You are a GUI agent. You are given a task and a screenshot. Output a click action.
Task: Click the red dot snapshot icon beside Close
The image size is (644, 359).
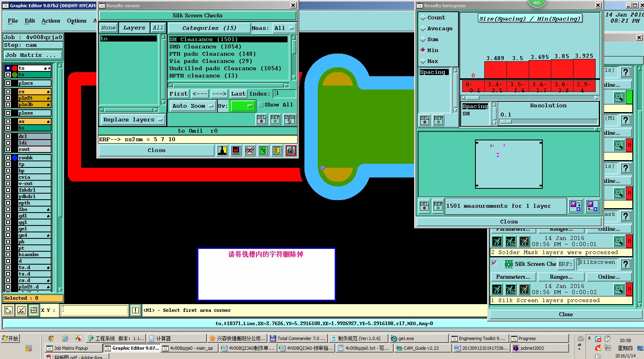coord(236,150)
